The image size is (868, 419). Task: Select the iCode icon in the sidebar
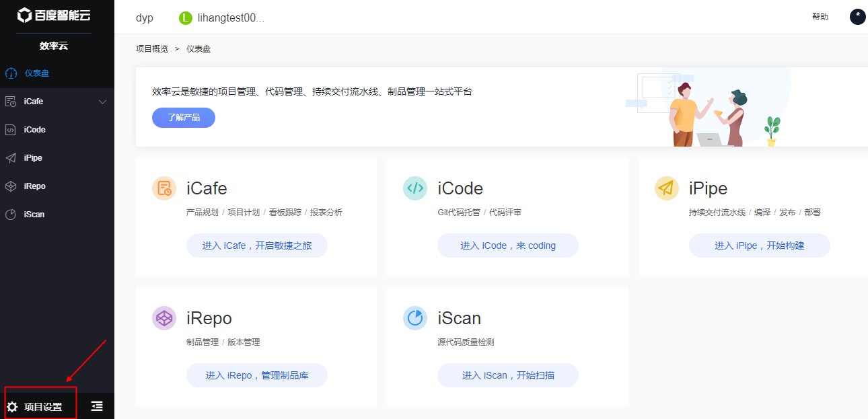(x=11, y=130)
